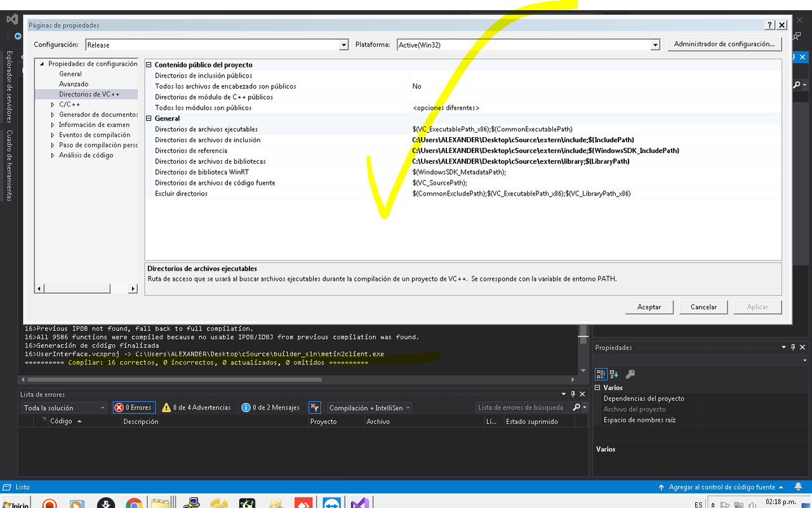
Task: Click the Inicio start button
Action: (15, 504)
